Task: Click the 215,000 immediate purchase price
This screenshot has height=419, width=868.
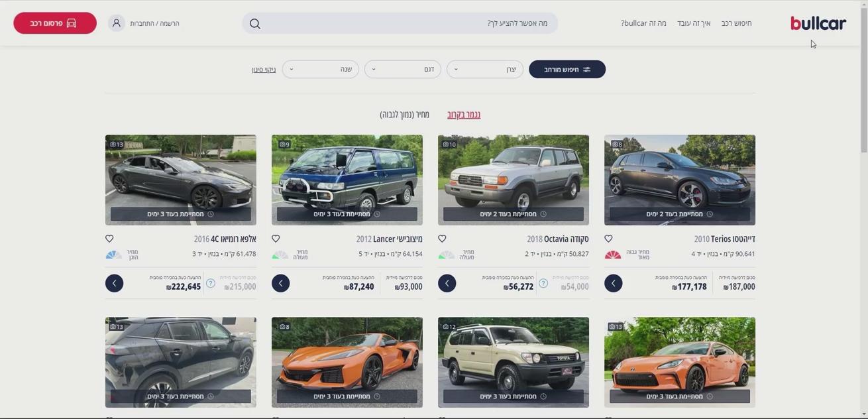Action: [240, 287]
